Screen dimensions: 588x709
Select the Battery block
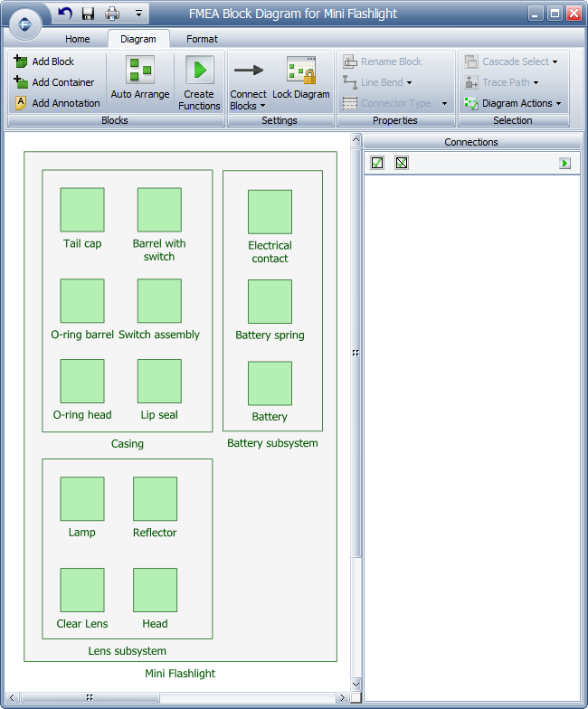[270, 383]
